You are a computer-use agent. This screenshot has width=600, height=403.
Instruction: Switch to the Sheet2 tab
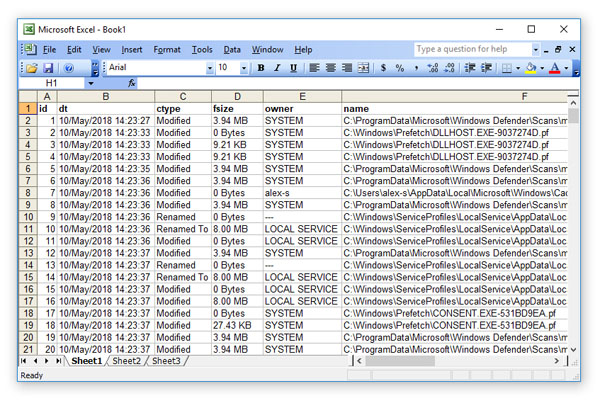coord(126,361)
